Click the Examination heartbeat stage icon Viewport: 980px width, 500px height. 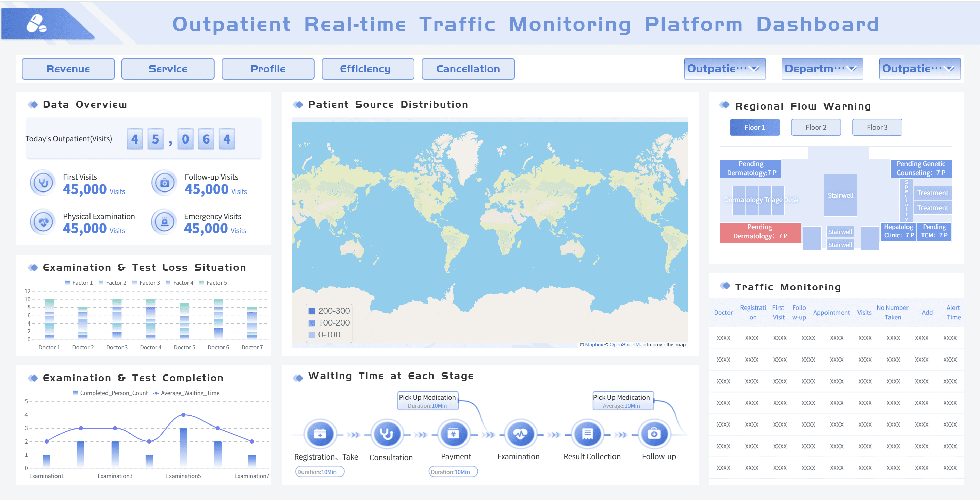pos(520,434)
